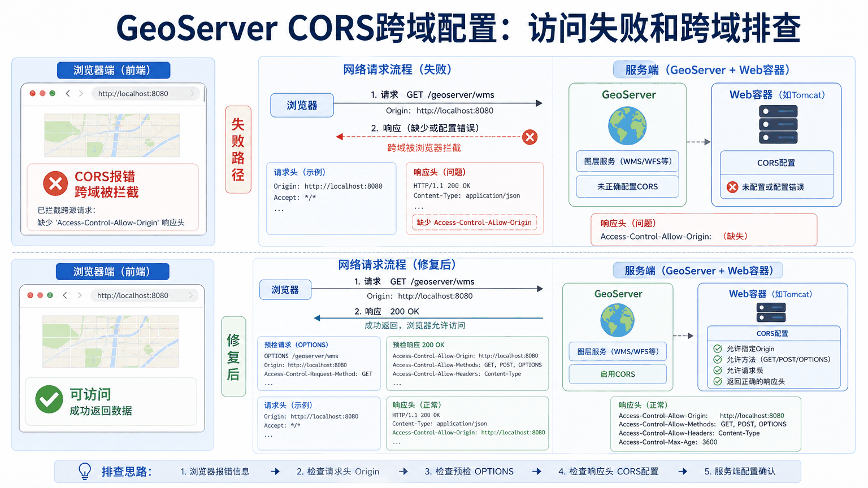Click green window dot in the top browser mockup
This screenshot has height=488, width=868.
[x=52, y=93]
